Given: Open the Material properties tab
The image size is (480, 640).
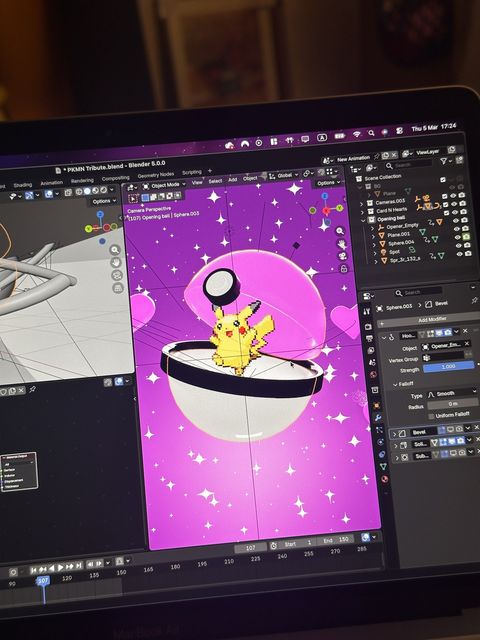Looking at the screenshot, I should pos(384,478).
